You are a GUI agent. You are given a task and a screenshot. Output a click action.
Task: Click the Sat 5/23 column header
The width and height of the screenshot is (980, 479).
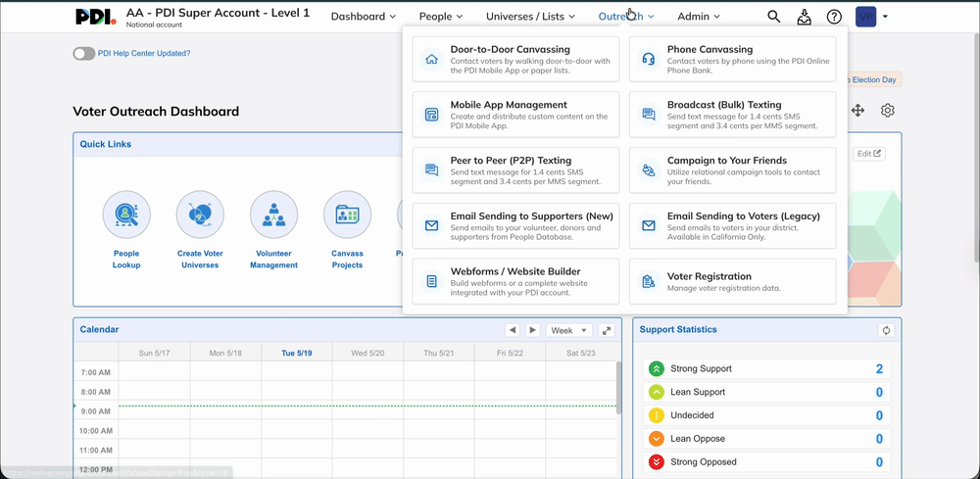581,353
